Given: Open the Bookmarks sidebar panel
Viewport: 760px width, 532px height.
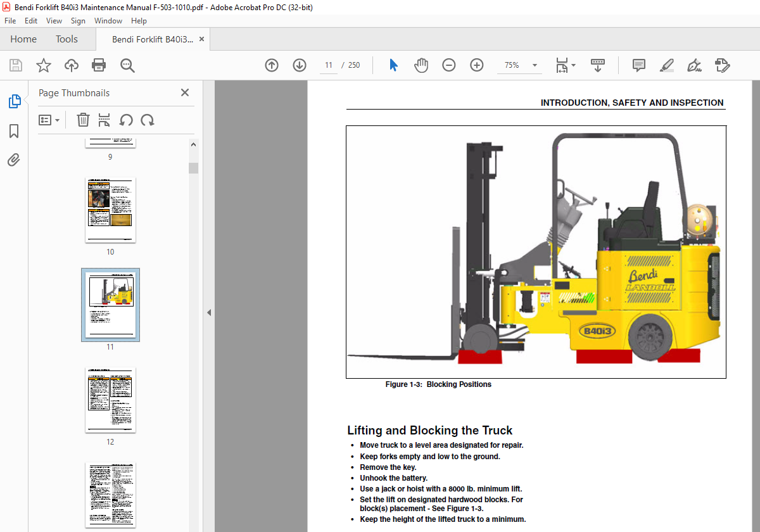Looking at the screenshot, I should coord(14,131).
